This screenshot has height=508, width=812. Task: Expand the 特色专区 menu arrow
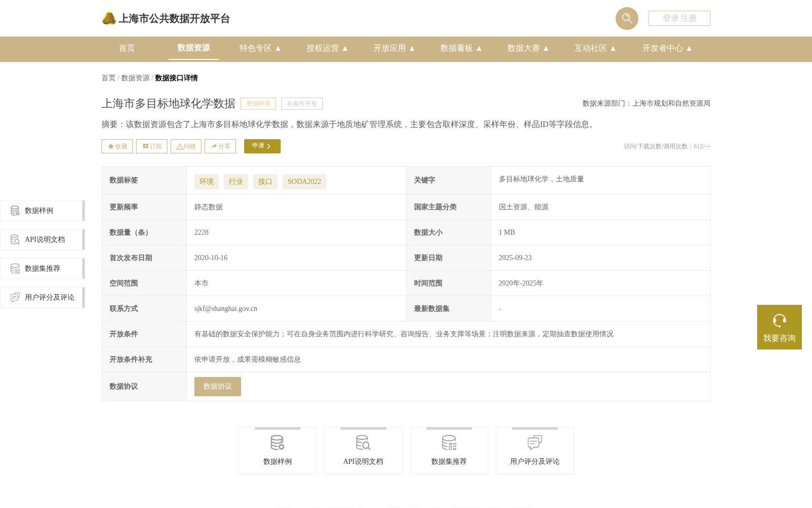(x=278, y=48)
